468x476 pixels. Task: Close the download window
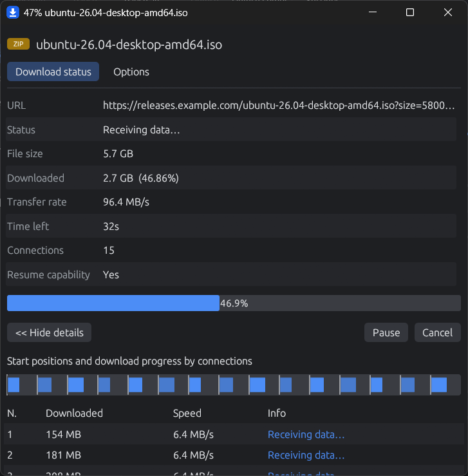click(447, 12)
